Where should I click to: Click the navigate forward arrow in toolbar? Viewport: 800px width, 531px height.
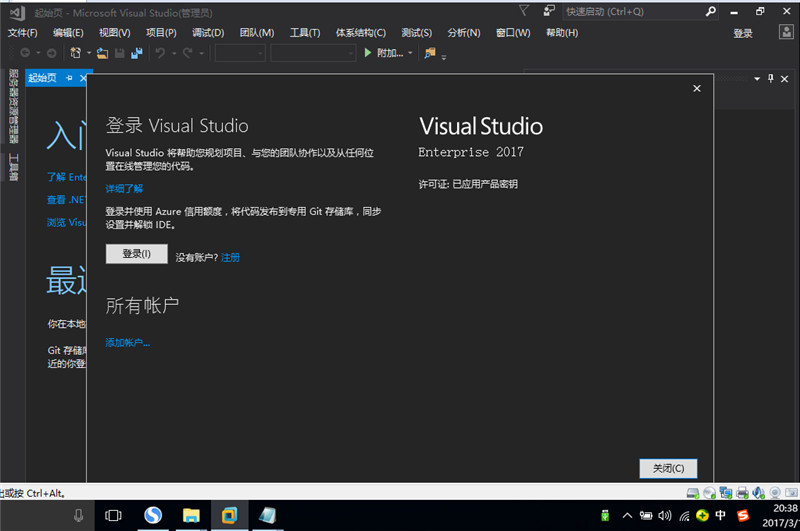pos(52,53)
